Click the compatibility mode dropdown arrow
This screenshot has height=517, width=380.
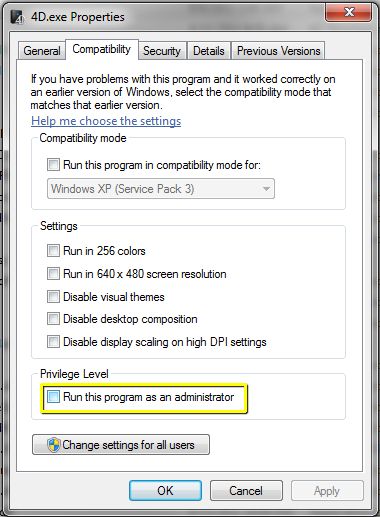click(x=266, y=189)
